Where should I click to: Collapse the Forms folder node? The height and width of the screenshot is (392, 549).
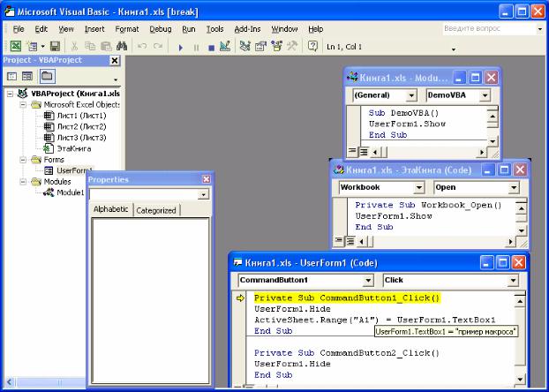[x=23, y=160]
